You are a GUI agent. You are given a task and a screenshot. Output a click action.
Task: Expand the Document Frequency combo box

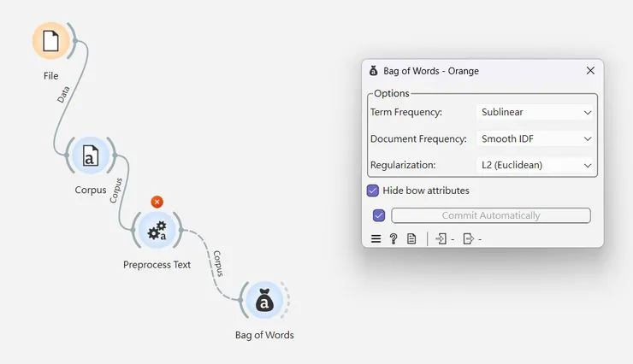[535, 138]
